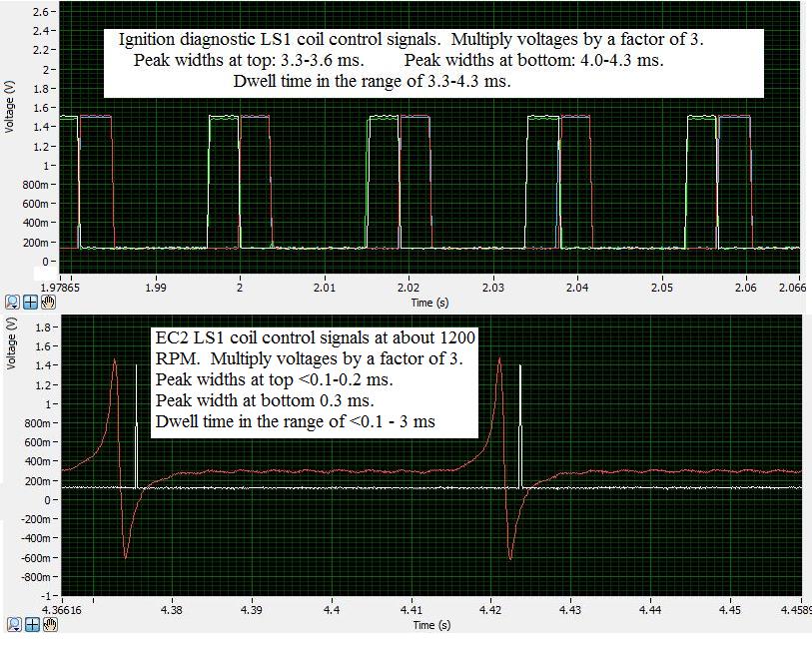The width and height of the screenshot is (812, 645).
Task: Activate the pan hand tool under the lower graph
Action: [x=50, y=625]
